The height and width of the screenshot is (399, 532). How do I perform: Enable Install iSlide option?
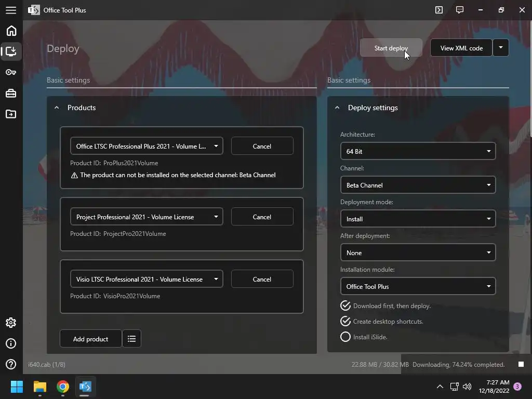pos(345,337)
